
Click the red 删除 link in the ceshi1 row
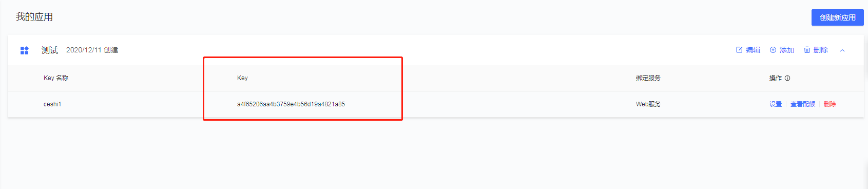(830, 104)
